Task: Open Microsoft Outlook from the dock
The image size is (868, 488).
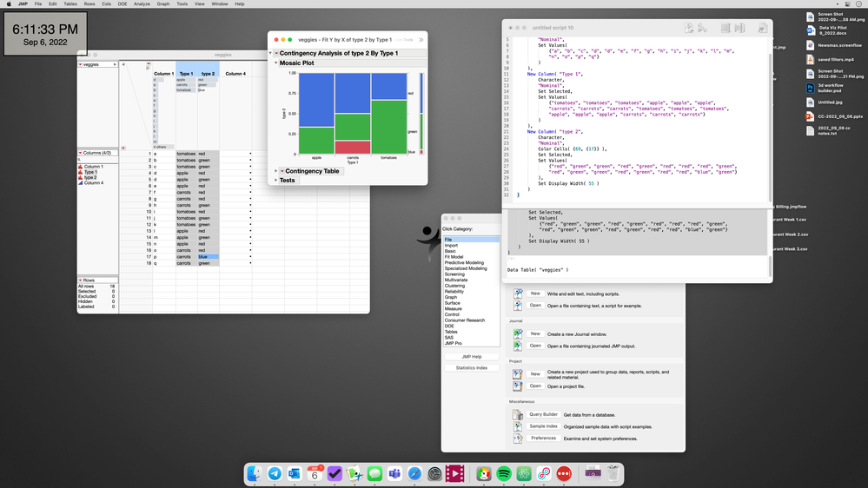Action: click(x=295, y=473)
